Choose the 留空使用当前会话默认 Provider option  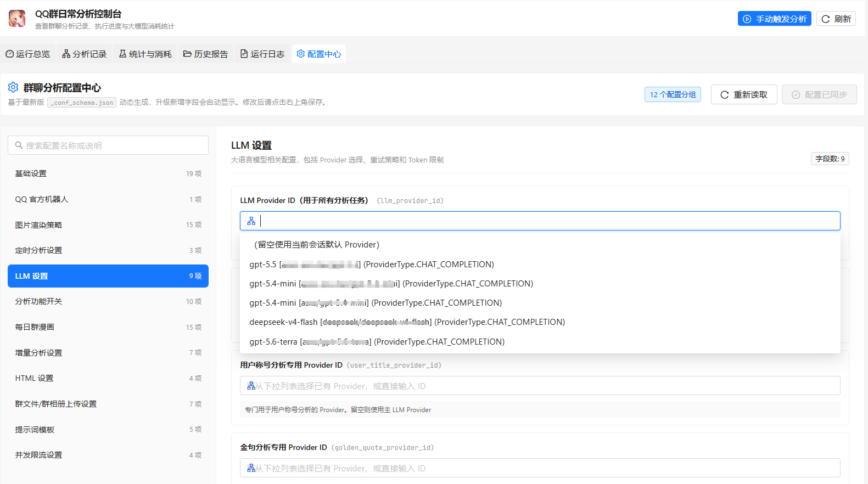coord(540,245)
